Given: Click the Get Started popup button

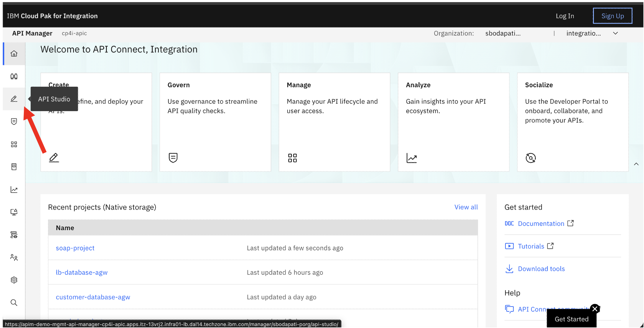Looking at the screenshot, I should coord(572,319).
